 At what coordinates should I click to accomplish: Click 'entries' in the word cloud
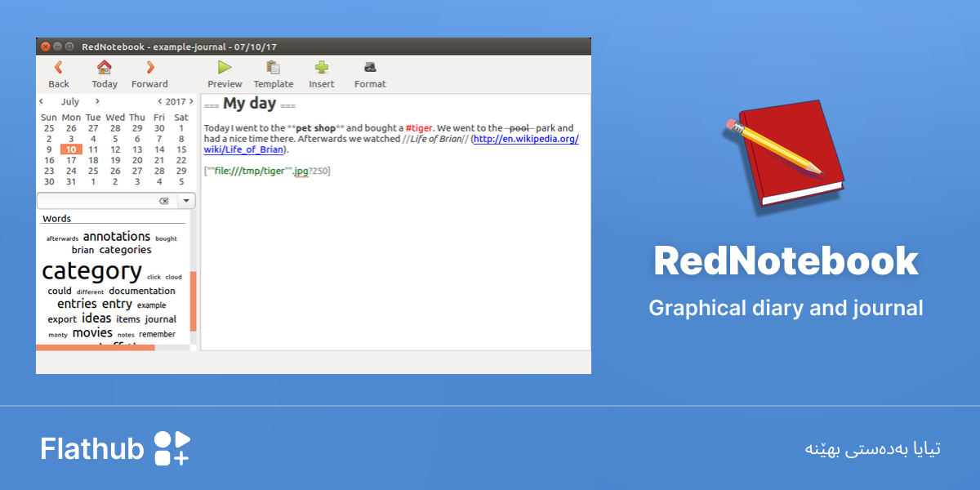(x=77, y=304)
